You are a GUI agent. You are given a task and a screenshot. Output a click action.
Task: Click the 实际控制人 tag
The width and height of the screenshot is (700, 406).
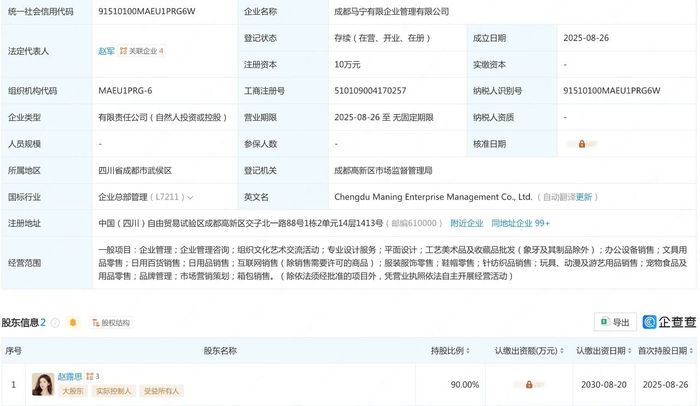tap(113, 391)
